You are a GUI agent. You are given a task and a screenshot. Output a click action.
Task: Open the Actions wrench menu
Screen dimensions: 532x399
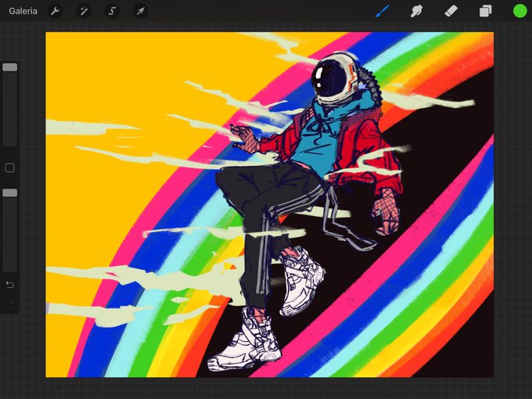pyautogui.click(x=55, y=11)
